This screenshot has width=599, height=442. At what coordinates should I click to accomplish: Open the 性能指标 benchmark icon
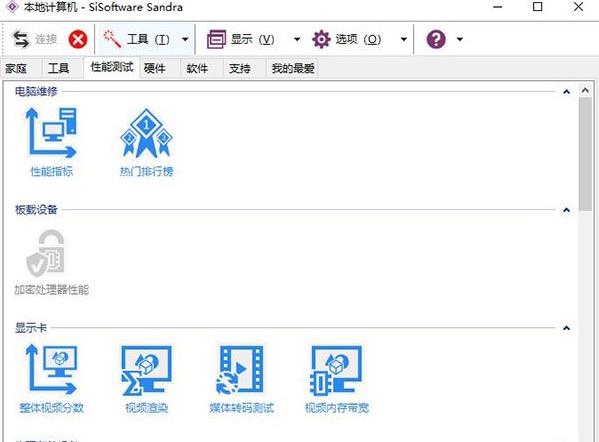[51, 133]
